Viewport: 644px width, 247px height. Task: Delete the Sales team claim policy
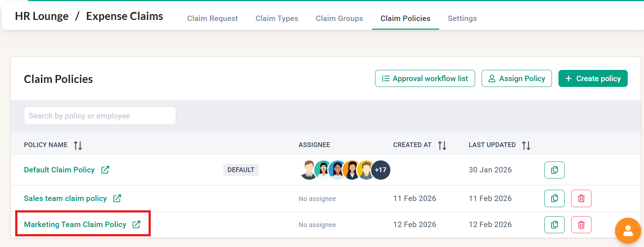pyautogui.click(x=581, y=198)
